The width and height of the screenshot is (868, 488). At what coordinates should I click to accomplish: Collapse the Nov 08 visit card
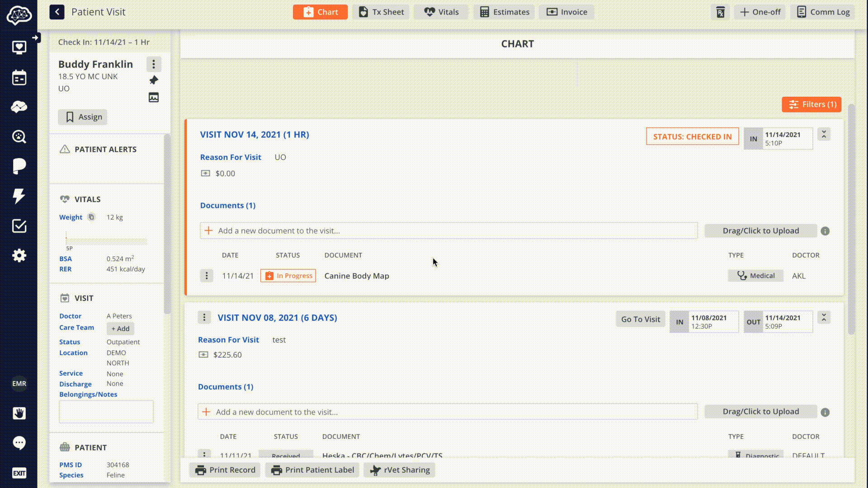824,318
